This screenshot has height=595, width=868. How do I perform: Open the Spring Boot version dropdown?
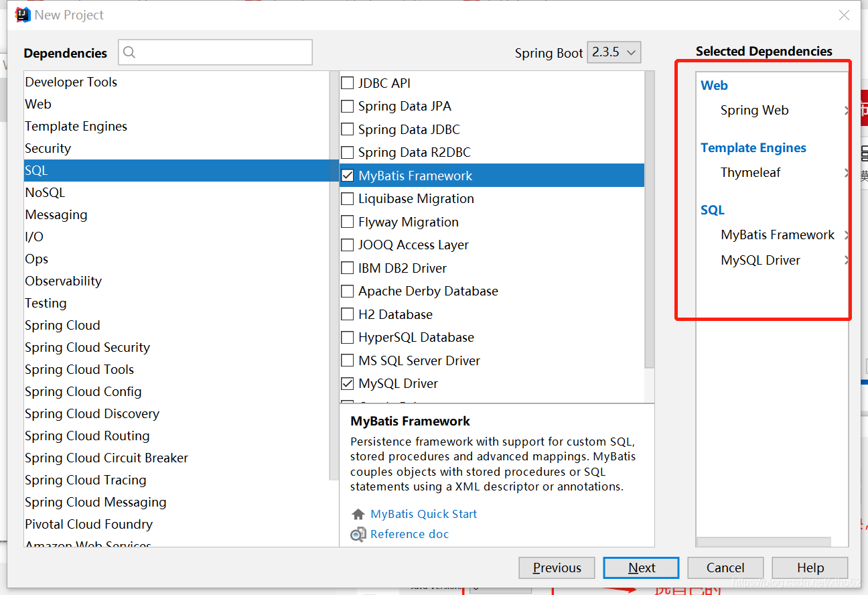click(x=614, y=52)
